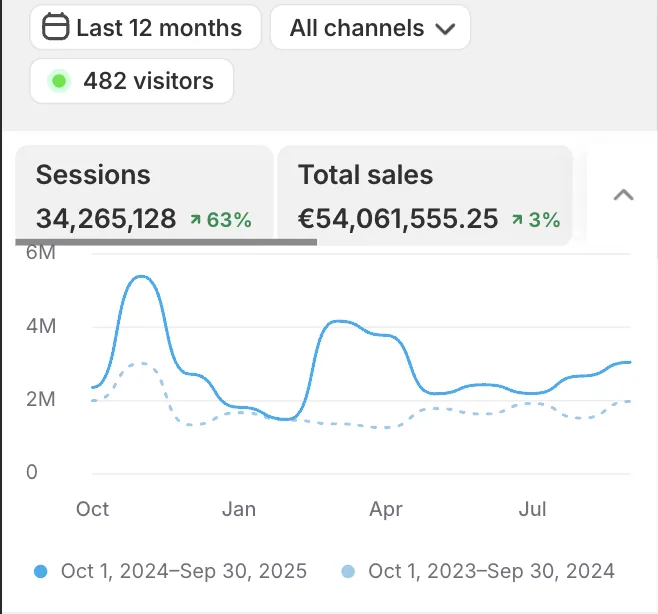Viewport: 658px width, 614px height.
Task: Select the Sessions metric tab
Action: (x=144, y=195)
